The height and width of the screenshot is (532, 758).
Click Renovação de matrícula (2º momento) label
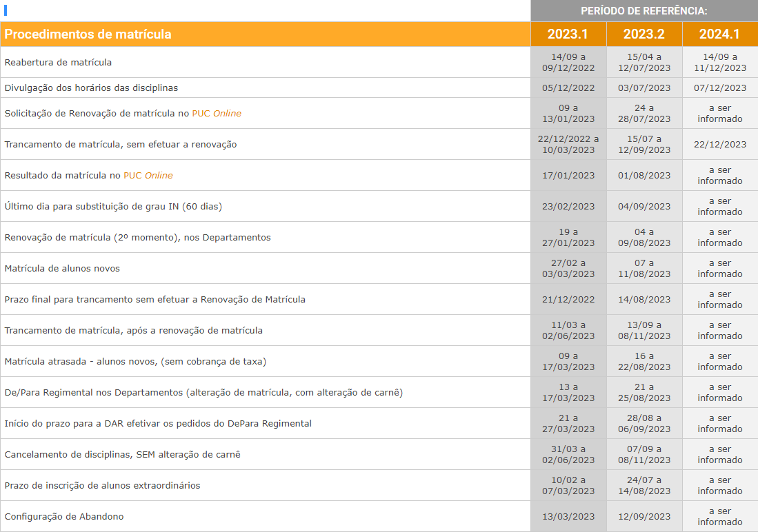pyautogui.click(x=138, y=237)
